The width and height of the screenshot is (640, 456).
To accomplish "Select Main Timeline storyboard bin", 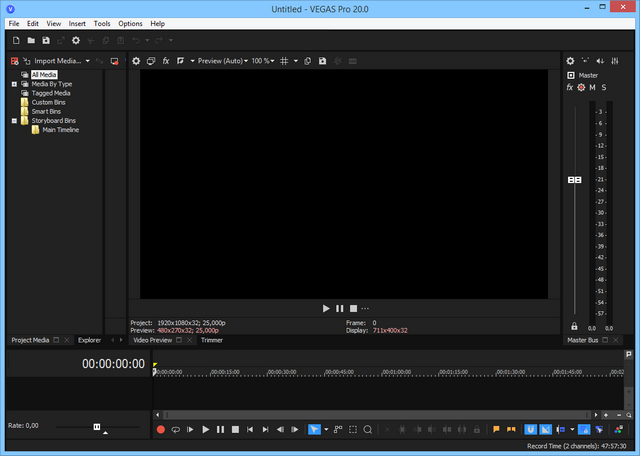I will (60, 130).
